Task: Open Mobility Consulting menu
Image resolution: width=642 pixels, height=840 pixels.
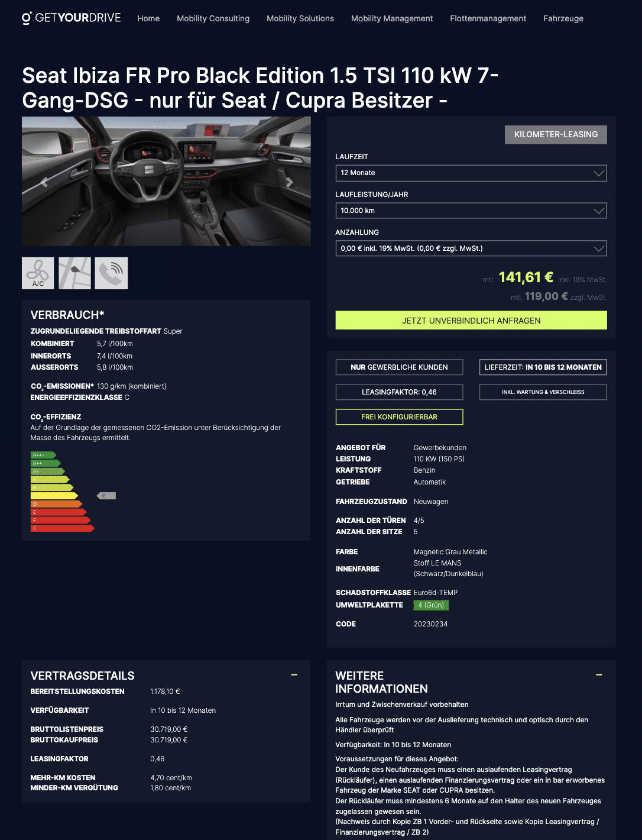Action: pos(213,18)
